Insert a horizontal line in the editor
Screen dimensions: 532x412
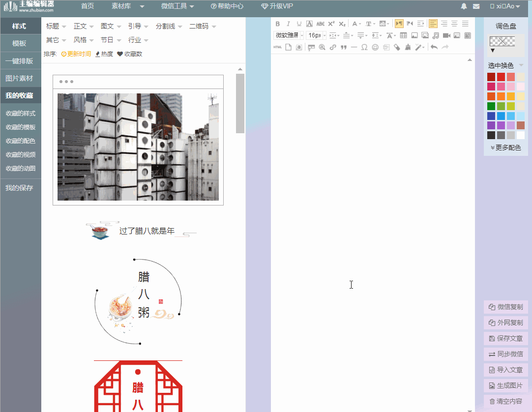[354, 47]
